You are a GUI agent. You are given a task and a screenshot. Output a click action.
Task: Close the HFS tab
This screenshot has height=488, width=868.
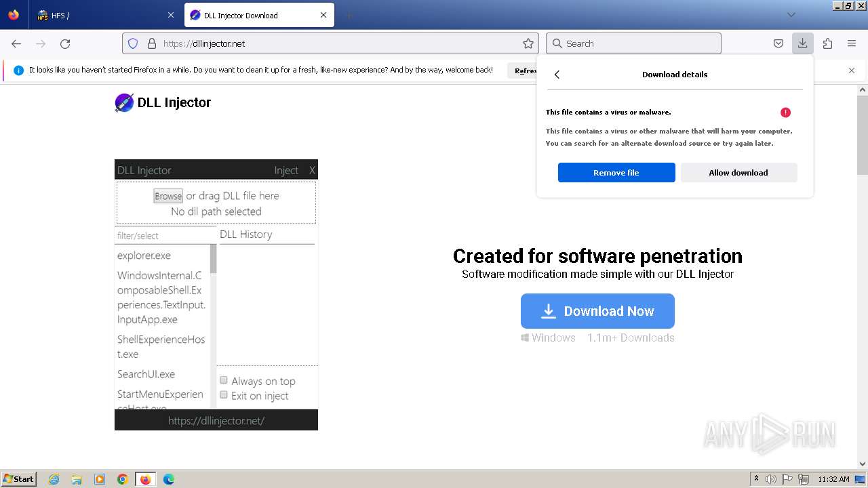click(x=170, y=15)
